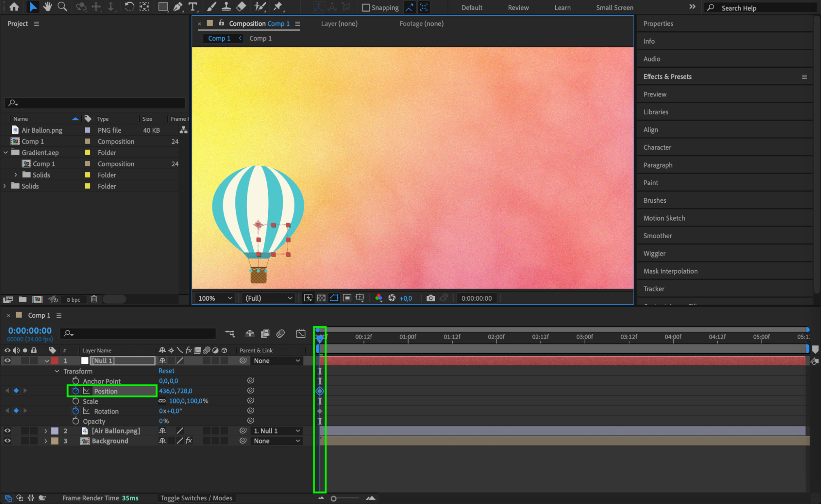Expand the Air Ballon.png layer properties

pyautogui.click(x=46, y=431)
